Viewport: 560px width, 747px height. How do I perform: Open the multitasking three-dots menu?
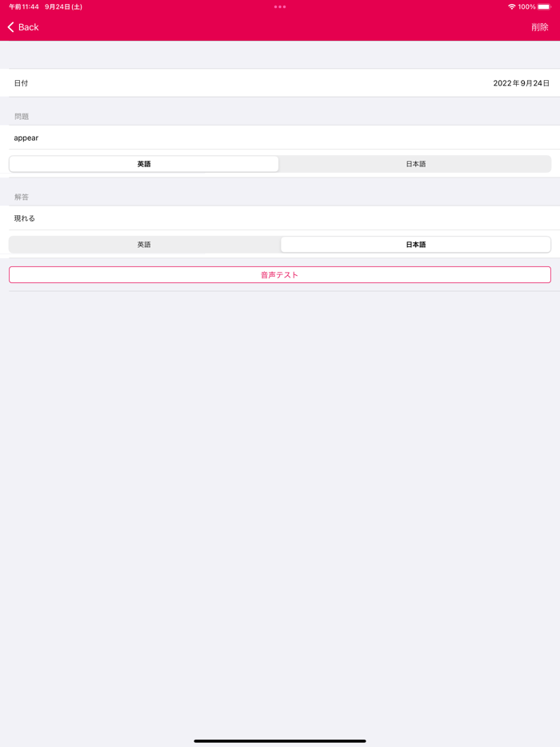point(280,6)
